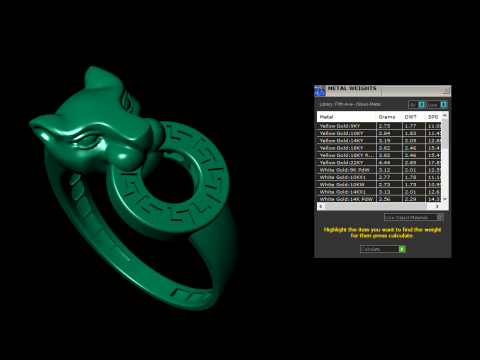Viewport: 480px width, 360px height.
Task: Close the Metal Weights panel
Action: 446,90
